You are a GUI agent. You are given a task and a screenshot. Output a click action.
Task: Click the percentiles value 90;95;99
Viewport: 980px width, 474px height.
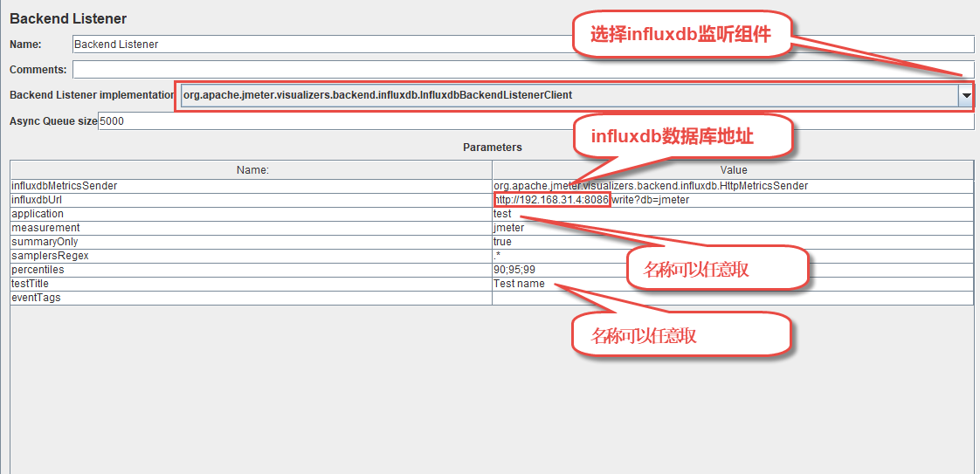pyautogui.click(x=514, y=270)
